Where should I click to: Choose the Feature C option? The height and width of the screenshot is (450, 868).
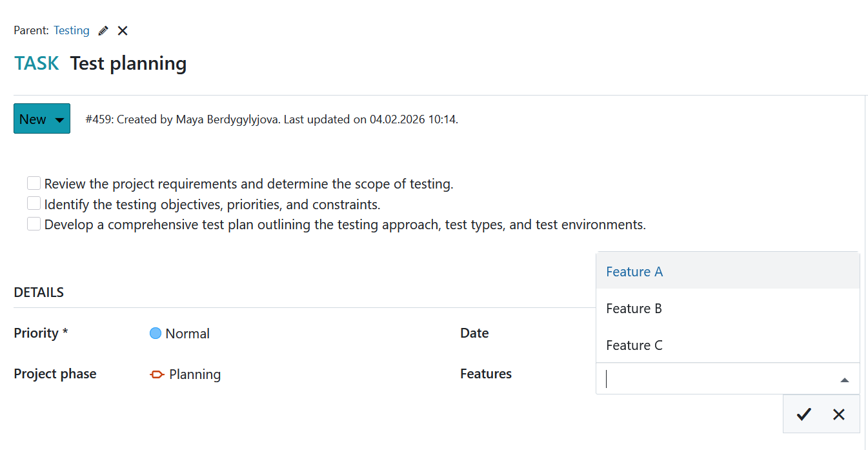634,345
